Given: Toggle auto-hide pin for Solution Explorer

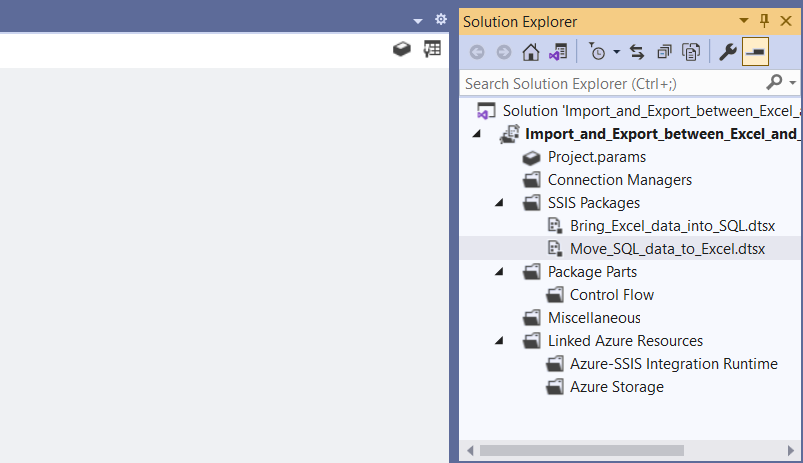Looking at the screenshot, I should (765, 21).
